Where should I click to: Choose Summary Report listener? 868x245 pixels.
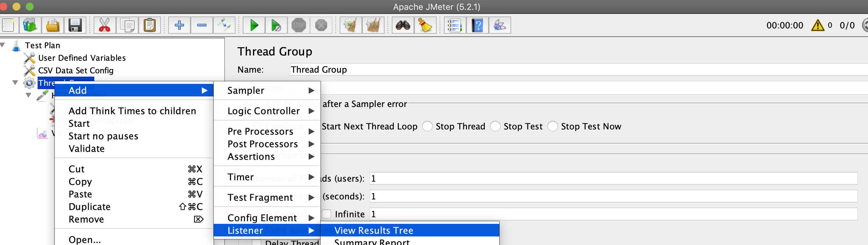point(410,241)
